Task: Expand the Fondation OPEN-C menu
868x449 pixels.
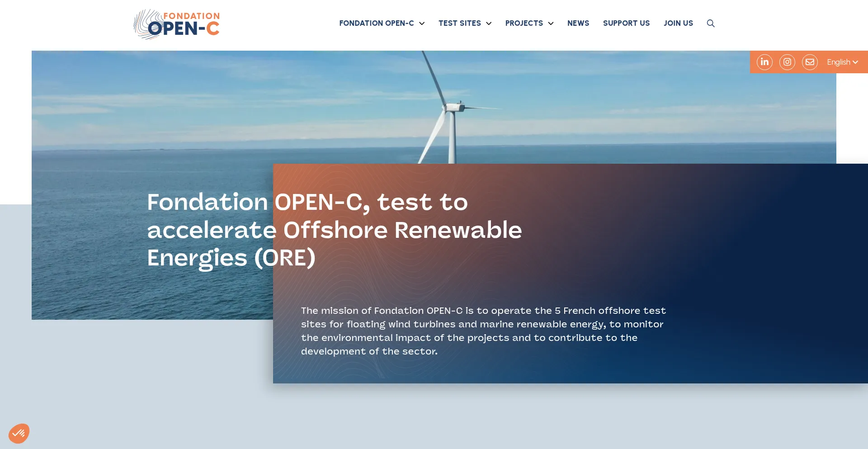Action: (x=382, y=23)
